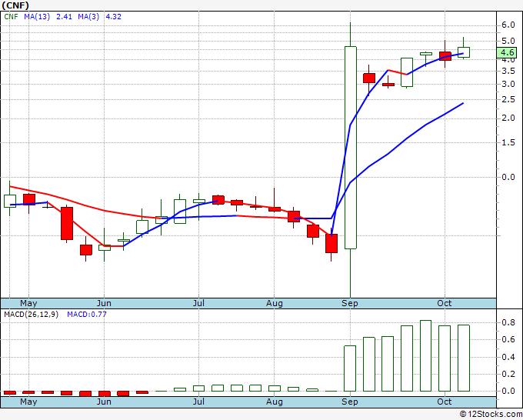Click the Jun label on MACD axis
This screenshot has height=420, width=523.
104,402
